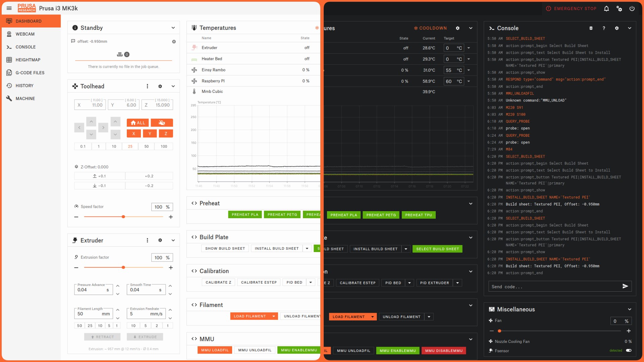644x362 pixels.
Task: Open hamburger navigation menu
Action: tap(9, 8)
